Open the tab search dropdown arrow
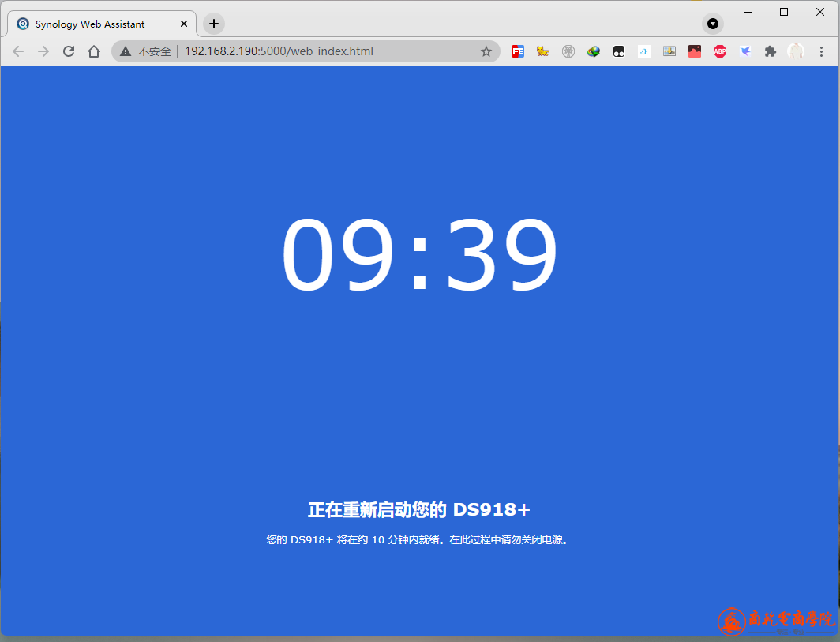The image size is (840, 642). [x=712, y=24]
